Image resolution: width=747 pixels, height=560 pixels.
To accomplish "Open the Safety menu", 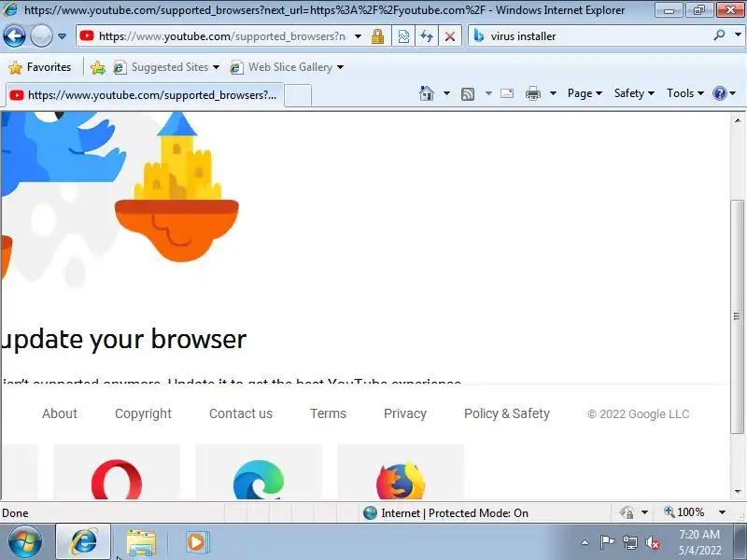I will point(634,93).
